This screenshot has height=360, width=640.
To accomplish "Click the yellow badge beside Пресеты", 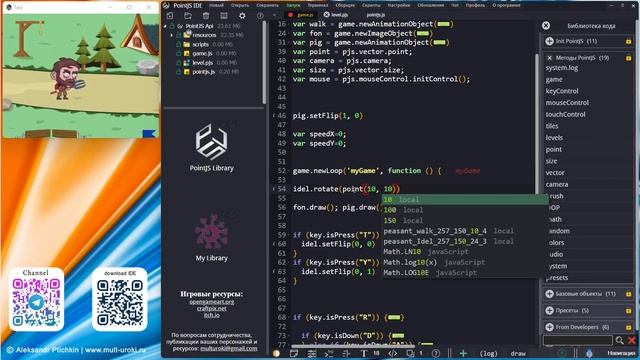I will tap(629, 311).
